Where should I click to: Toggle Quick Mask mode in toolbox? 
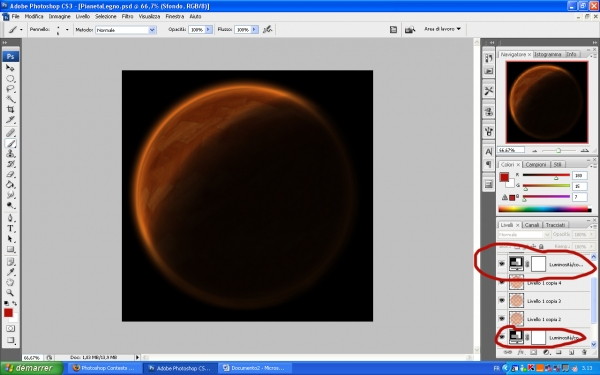point(10,329)
